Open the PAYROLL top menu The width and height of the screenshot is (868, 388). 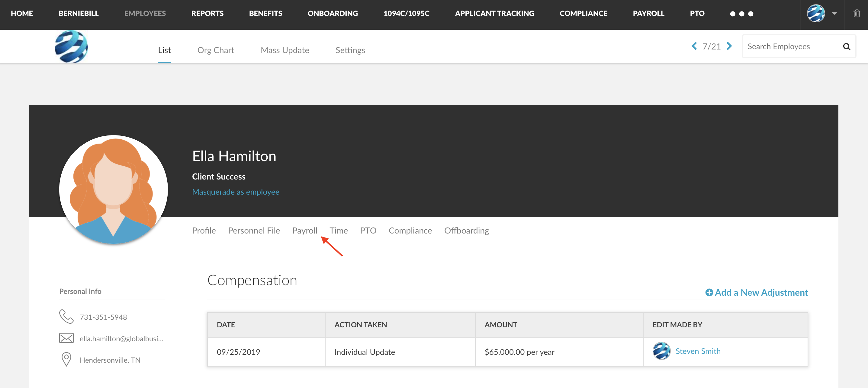648,14
